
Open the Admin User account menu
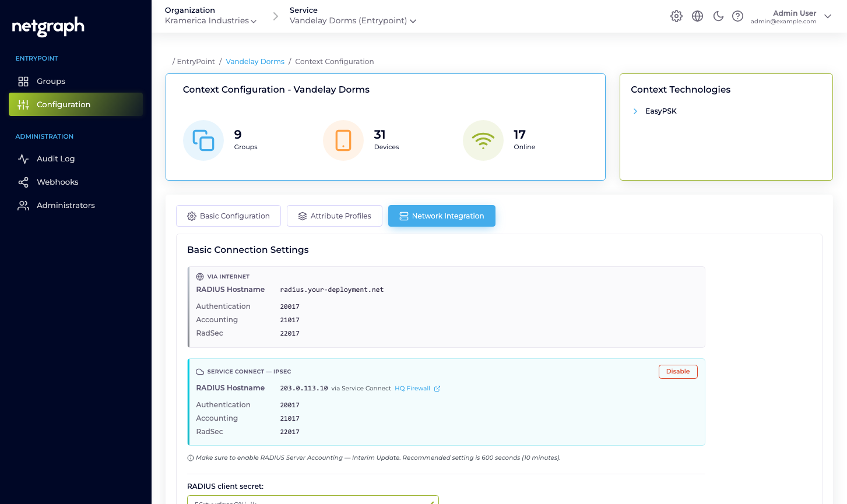coord(791,16)
